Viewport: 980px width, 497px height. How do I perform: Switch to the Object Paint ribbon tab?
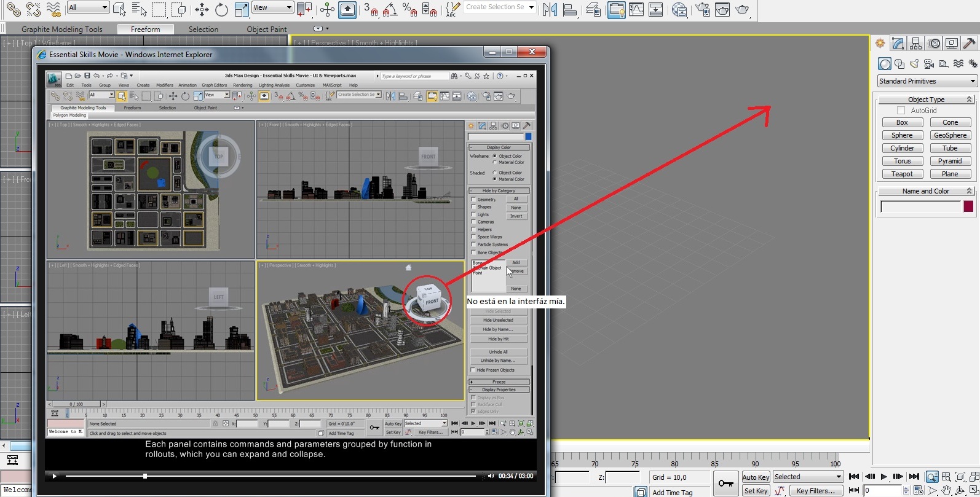coord(267,29)
